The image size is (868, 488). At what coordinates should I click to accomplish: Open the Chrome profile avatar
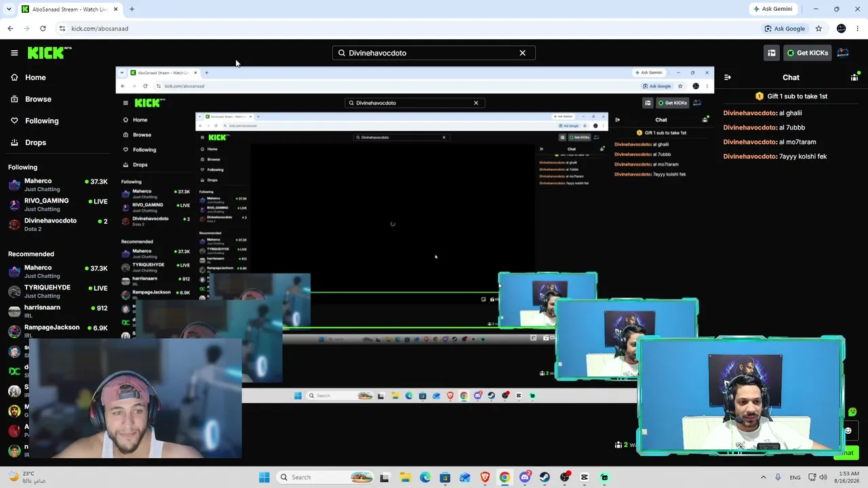842,28
